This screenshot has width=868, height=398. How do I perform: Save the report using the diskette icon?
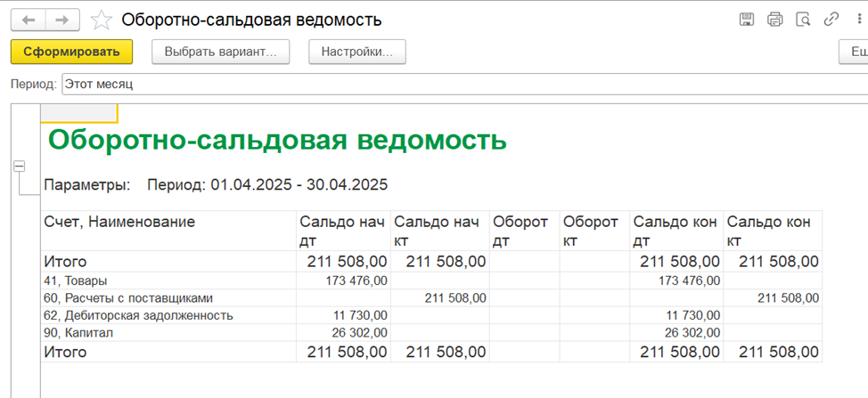click(x=747, y=20)
